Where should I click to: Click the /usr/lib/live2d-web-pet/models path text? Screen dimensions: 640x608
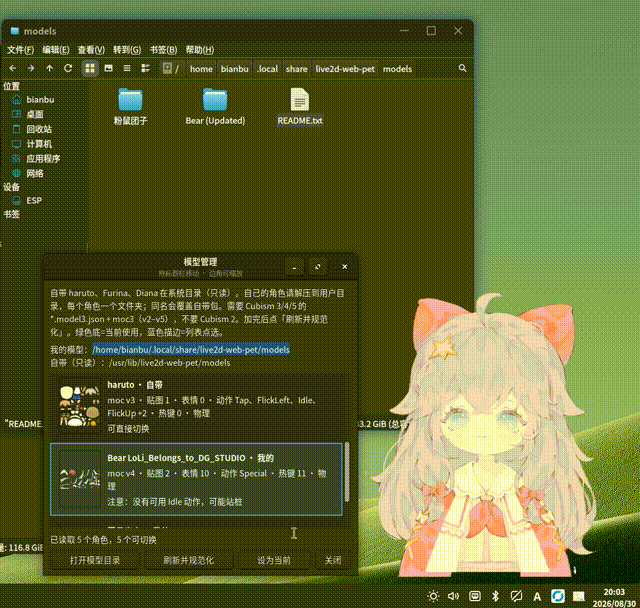pos(169,363)
